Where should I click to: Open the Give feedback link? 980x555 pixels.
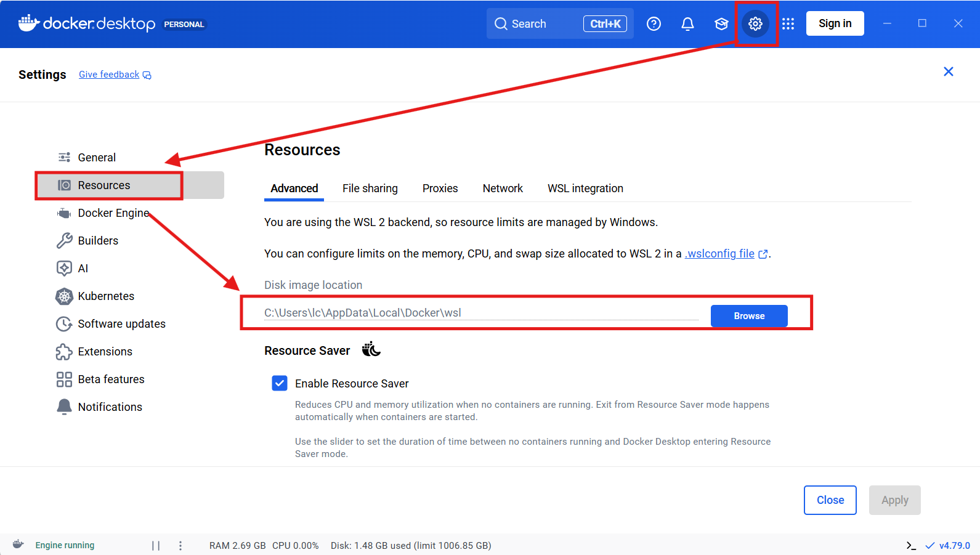click(109, 75)
